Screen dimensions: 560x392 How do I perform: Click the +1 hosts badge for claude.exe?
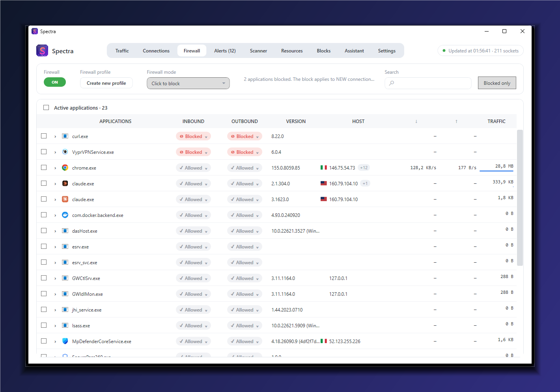point(365,183)
